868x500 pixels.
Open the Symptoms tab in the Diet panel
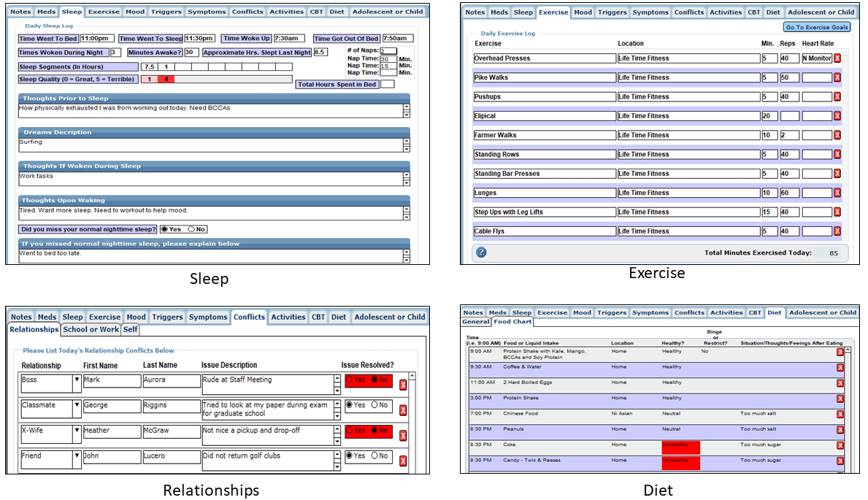pos(650,313)
